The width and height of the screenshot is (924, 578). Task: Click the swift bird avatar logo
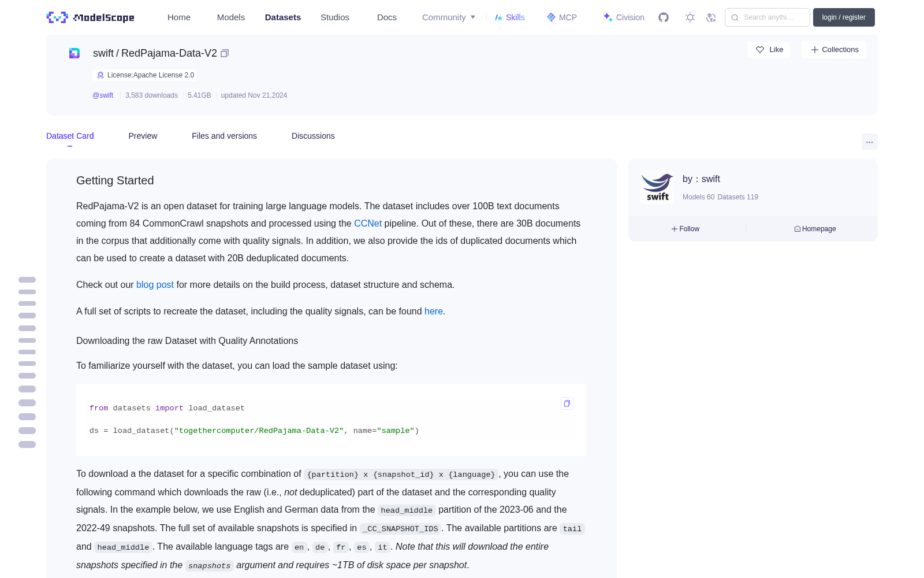657,187
